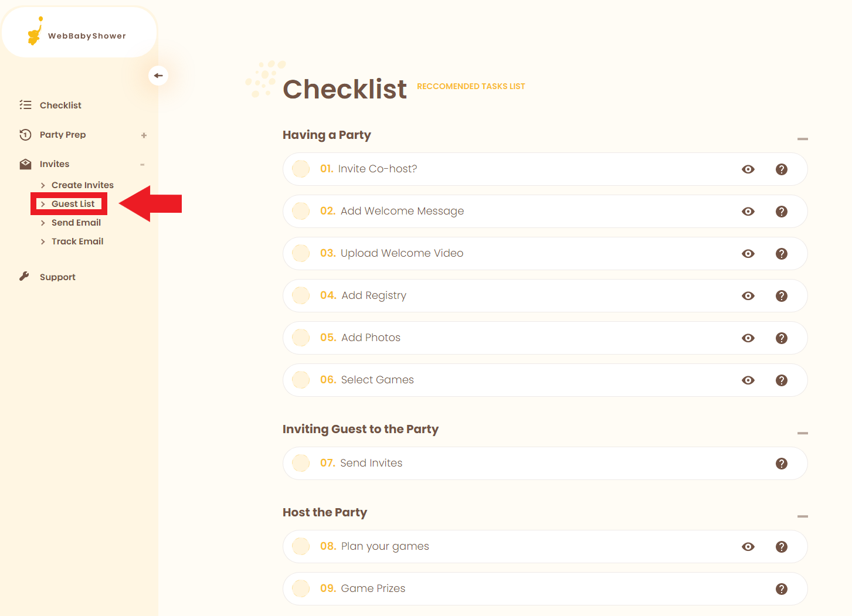Click the Support wrench icon
The image size is (852, 616).
(x=25, y=277)
